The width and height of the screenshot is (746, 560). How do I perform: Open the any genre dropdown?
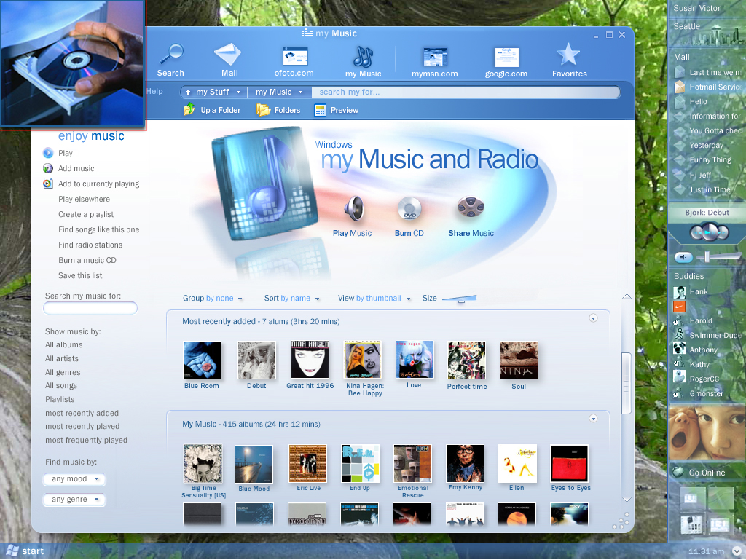74,499
